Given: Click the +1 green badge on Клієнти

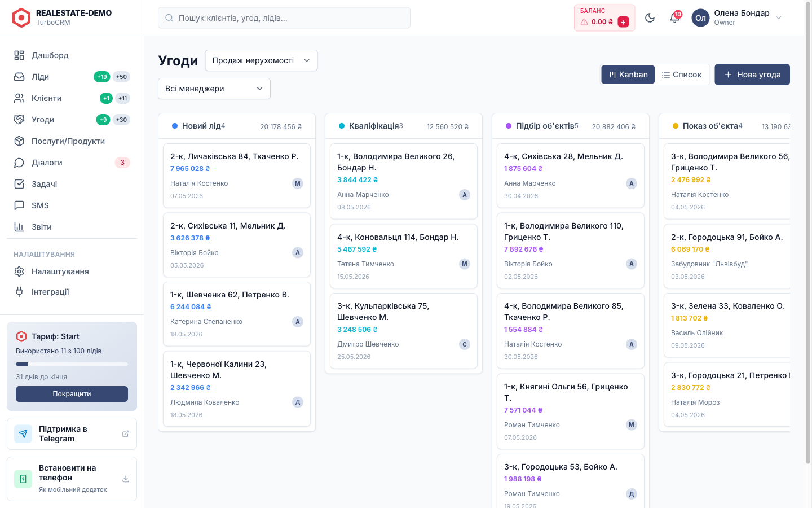Looking at the screenshot, I should [106, 98].
